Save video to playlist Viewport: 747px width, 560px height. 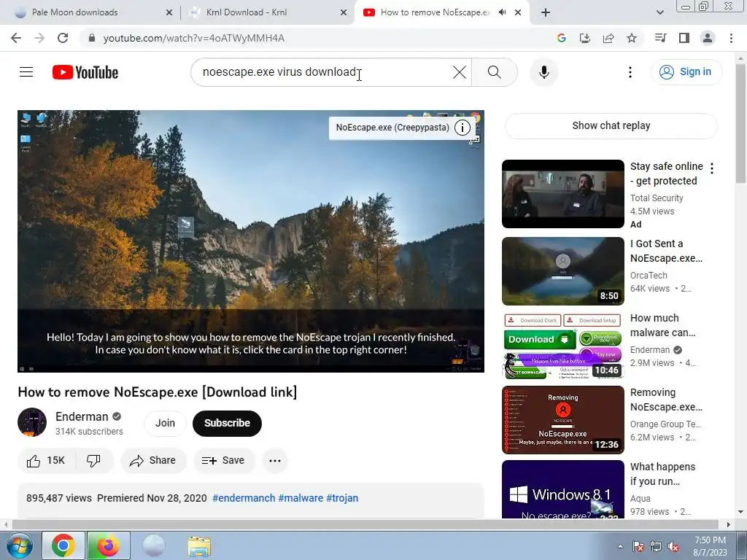(223, 461)
